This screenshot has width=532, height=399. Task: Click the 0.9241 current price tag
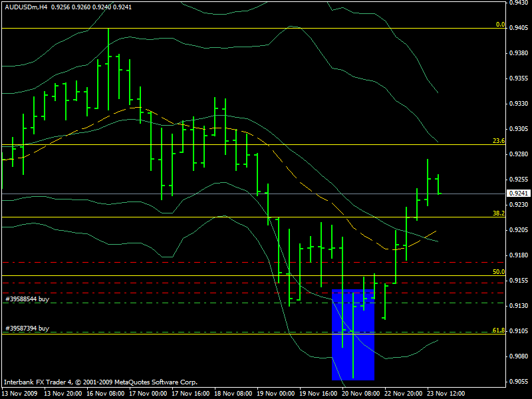519,194
